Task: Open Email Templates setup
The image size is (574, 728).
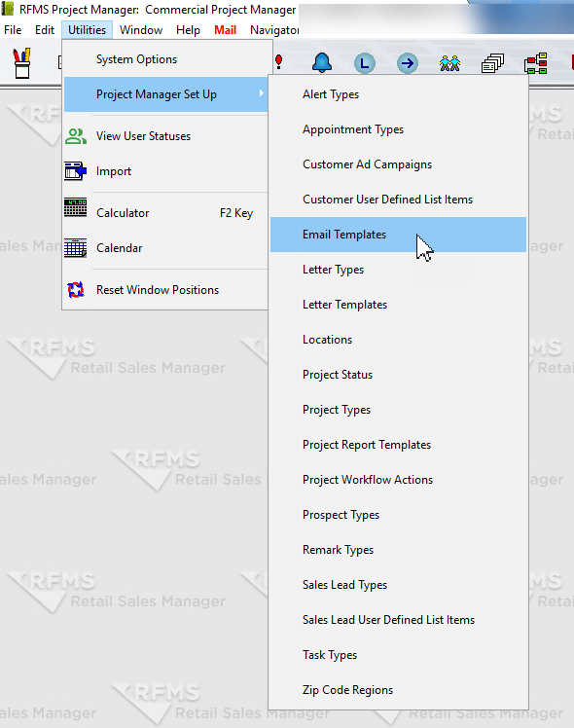Action: click(398, 235)
